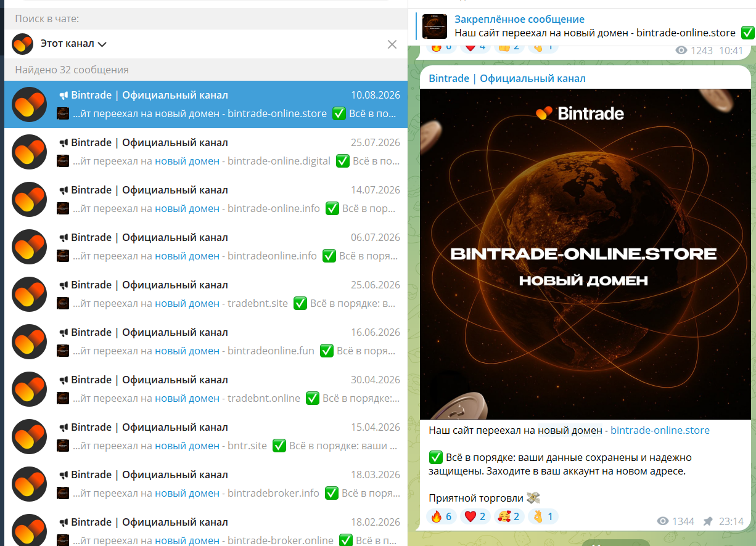Click avatar of the 30.04.2026 result

pos(30,389)
